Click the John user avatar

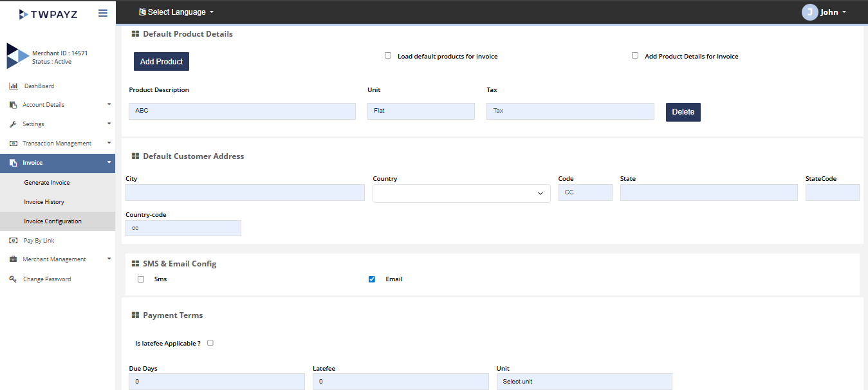tap(809, 12)
